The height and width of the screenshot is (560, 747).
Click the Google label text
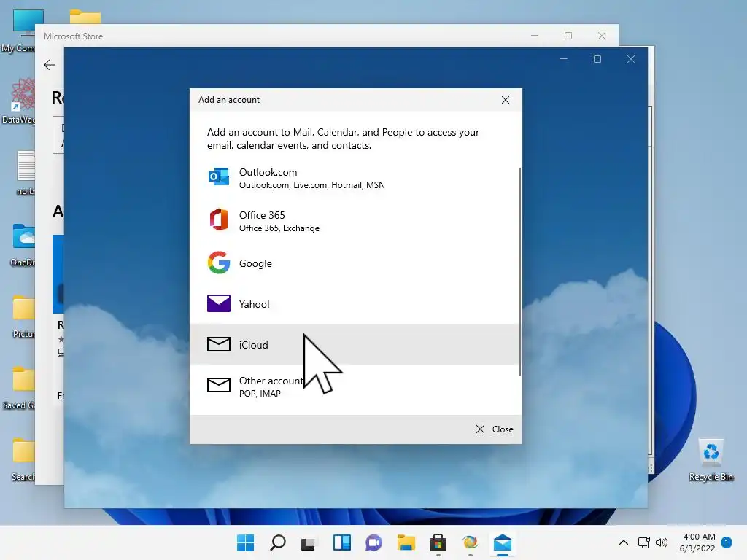click(255, 263)
